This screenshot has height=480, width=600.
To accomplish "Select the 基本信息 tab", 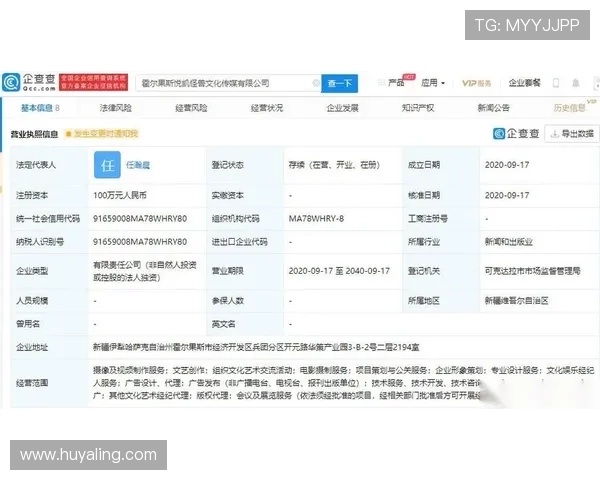I will [40, 108].
